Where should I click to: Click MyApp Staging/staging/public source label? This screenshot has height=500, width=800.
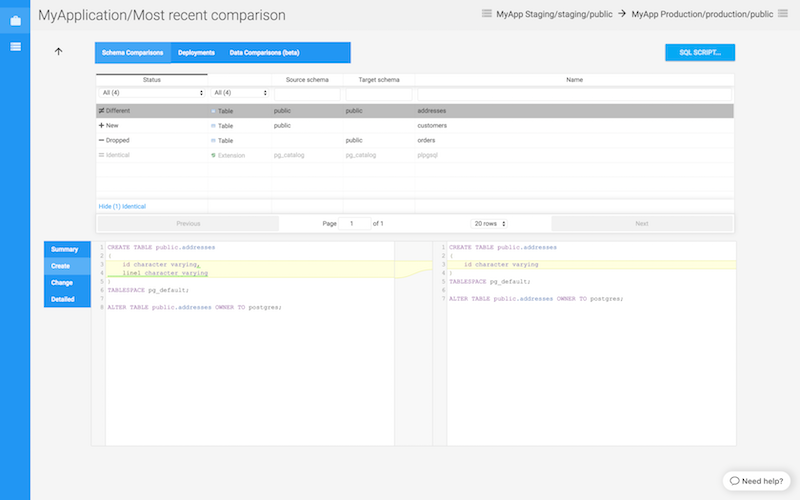pyautogui.click(x=554, y=14)
